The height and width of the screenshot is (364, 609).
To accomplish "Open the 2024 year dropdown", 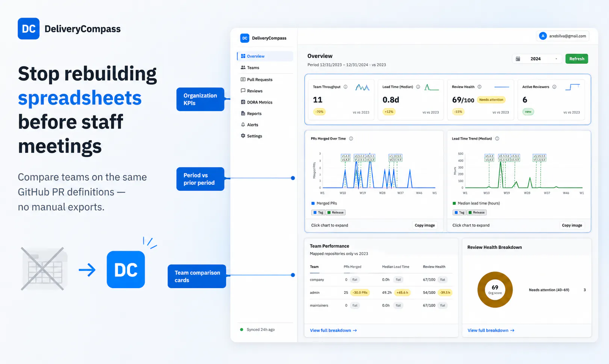I will (537, 59).
